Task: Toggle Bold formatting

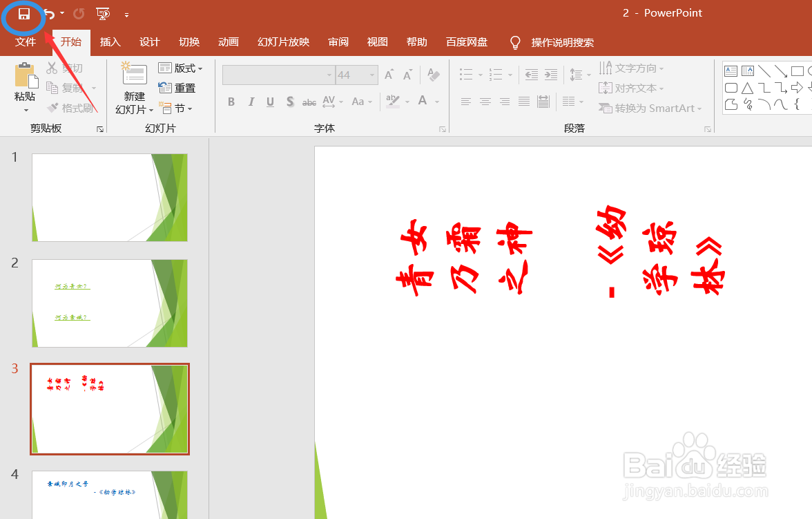Action: [x=231, y=102]
